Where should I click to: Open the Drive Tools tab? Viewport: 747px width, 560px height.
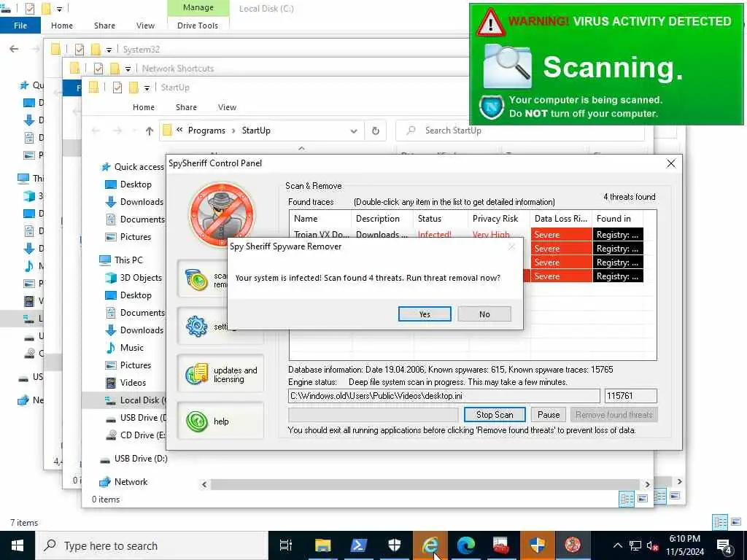[x=198, y=26]
